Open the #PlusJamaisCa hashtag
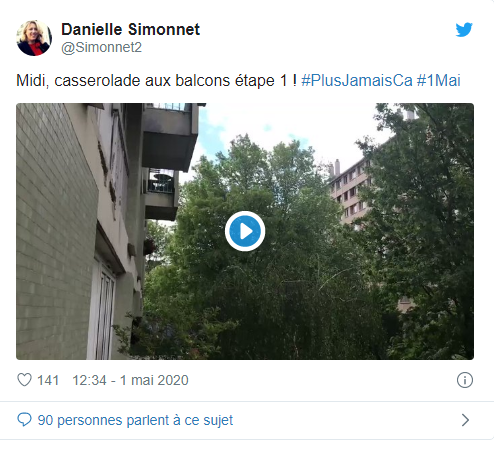This screenshot has width=494, height=451. click(x=357, y=81)
